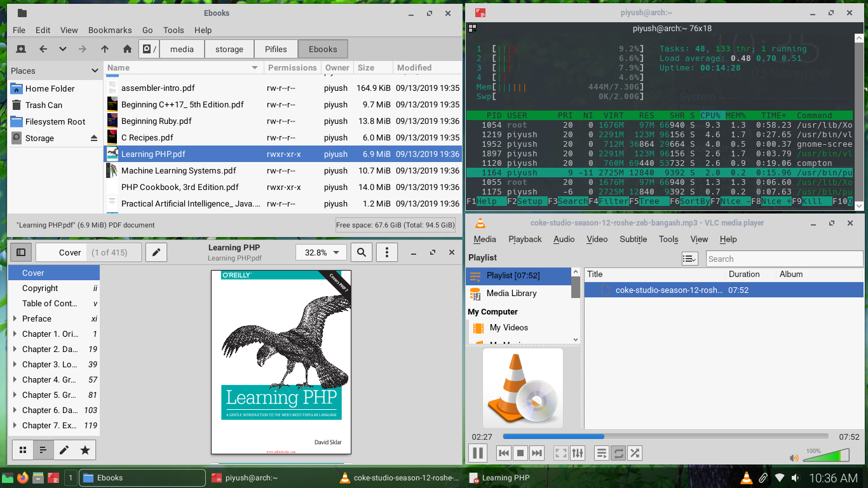Open the Subtitle menu in VLC
868x488 pixels.
point(633,239)
